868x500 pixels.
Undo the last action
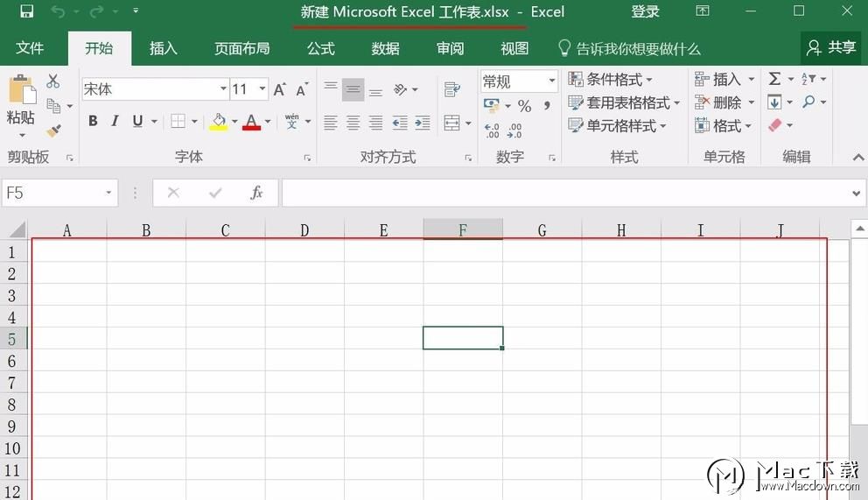58,11
